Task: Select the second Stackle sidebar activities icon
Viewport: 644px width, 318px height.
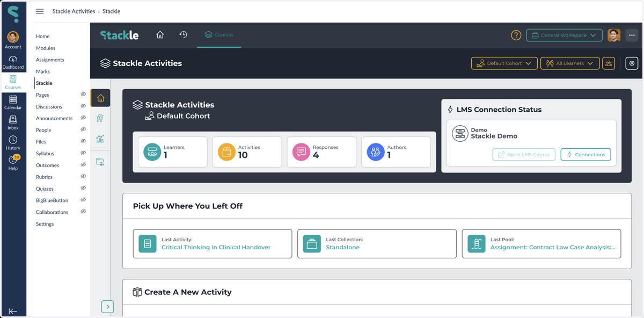Action: pyautogui.click(x=100, y=118)
